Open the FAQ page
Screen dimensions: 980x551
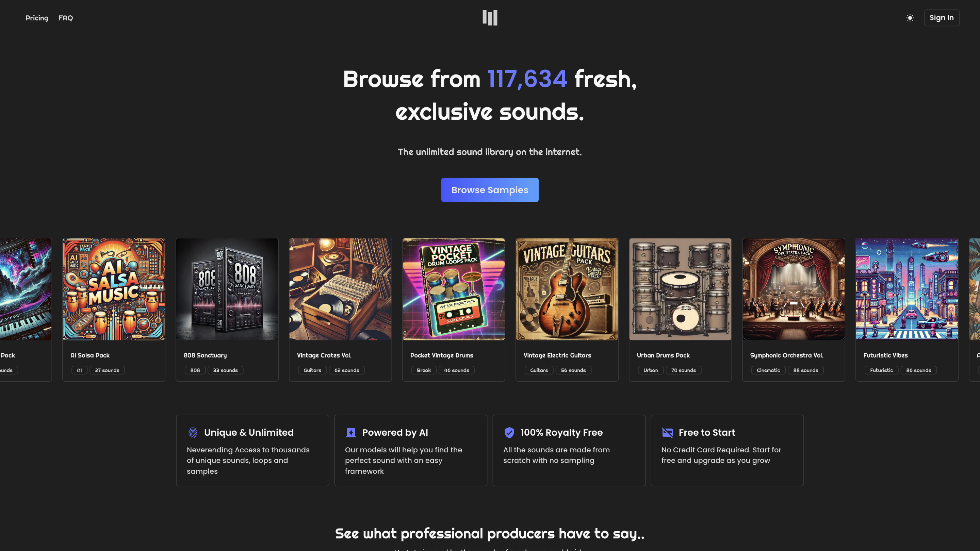[x=65, y=18]
